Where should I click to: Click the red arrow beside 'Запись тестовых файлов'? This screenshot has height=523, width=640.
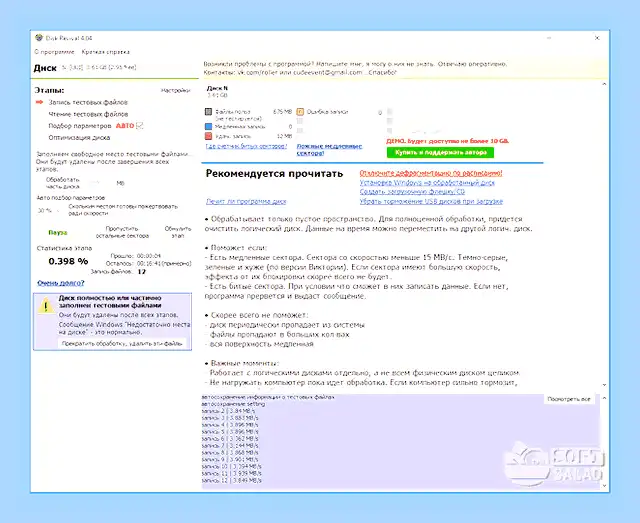point(40,102)
